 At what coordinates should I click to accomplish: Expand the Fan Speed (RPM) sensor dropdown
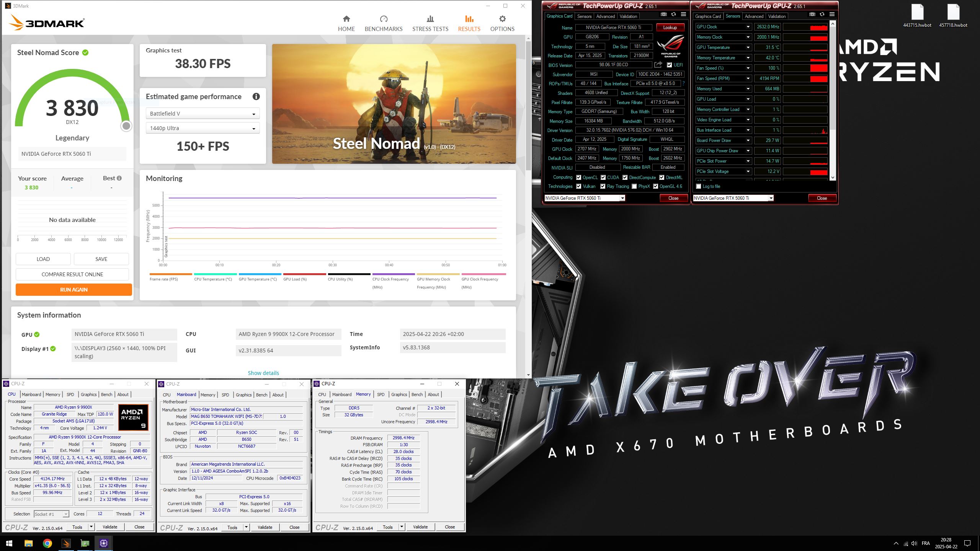tap(748, 78)
